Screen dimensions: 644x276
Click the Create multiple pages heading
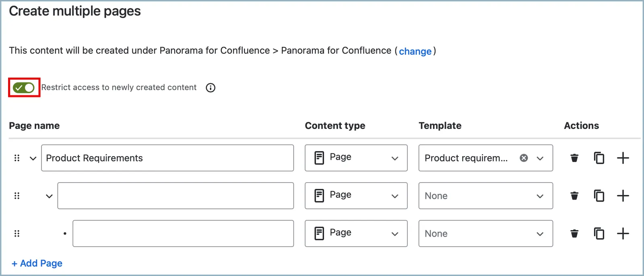(75, 11)
